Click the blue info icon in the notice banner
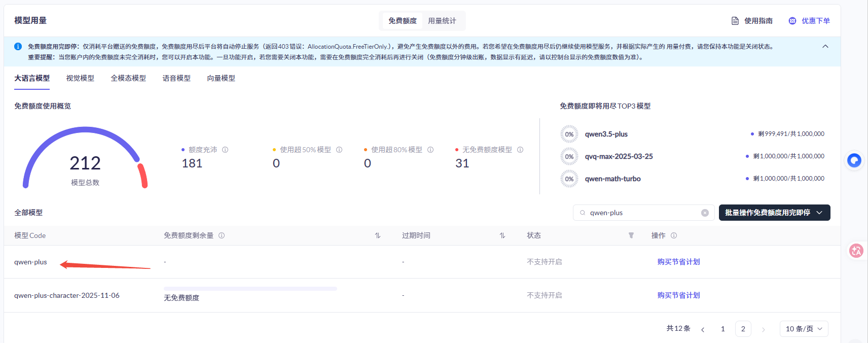This screenshot has width=868, height=343. click(x=18, y=46)
